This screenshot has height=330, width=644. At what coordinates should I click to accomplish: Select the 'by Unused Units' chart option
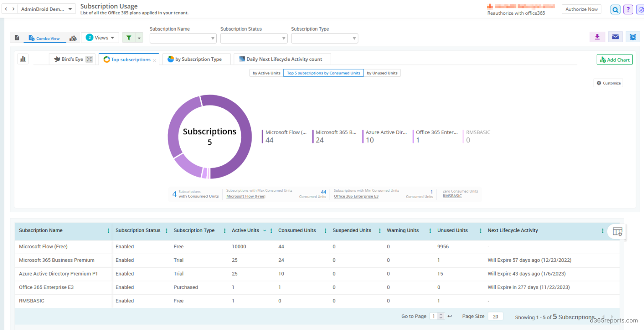(x=382, y=73)
